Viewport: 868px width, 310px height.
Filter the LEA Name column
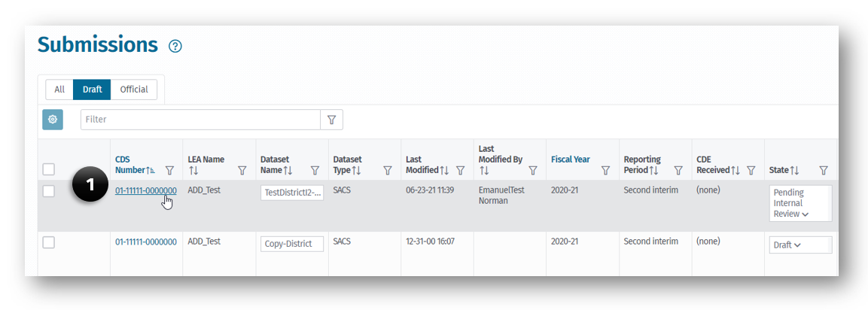(x=242, y=171)
